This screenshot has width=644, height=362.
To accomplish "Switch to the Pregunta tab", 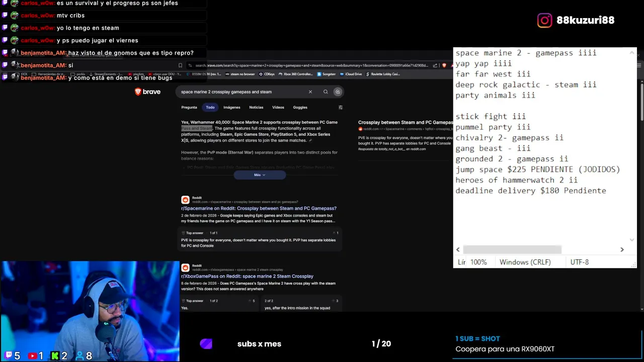I will (189, 107).
